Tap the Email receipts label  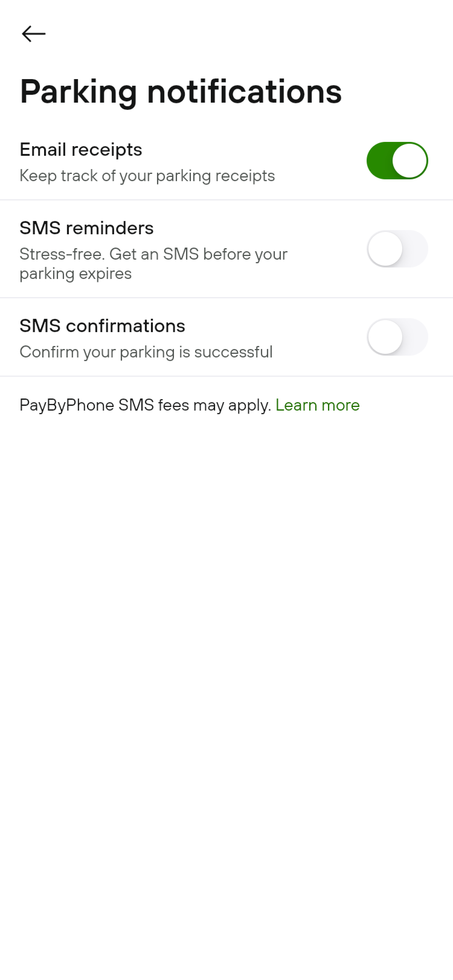81,149
